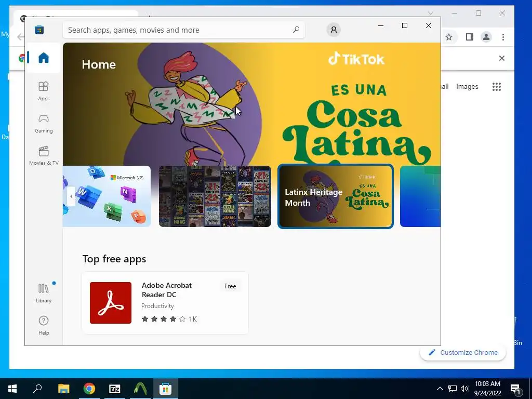Open the TikTok Cosa Latina hero banner
This screenshot has height=399, width=532.
(x=252, y=104)
